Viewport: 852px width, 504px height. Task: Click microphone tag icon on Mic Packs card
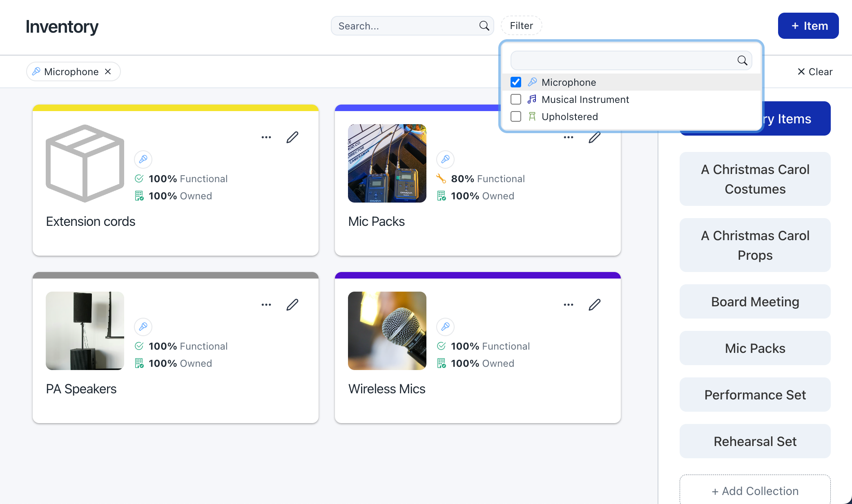(446, 159)
